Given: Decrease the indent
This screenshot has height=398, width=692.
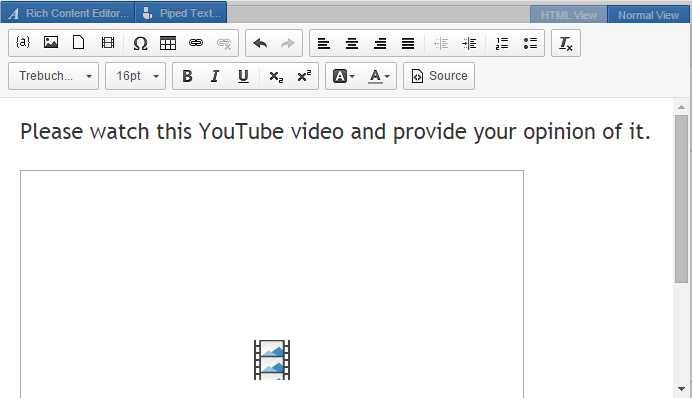Looking at the screenshot, I should tap(441, 43).
